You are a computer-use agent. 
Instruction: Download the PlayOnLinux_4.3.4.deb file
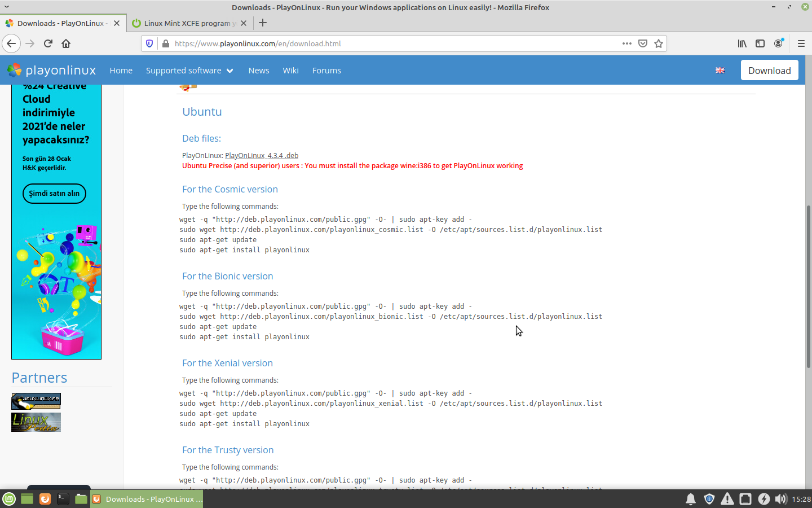click(x=262, y=156)
